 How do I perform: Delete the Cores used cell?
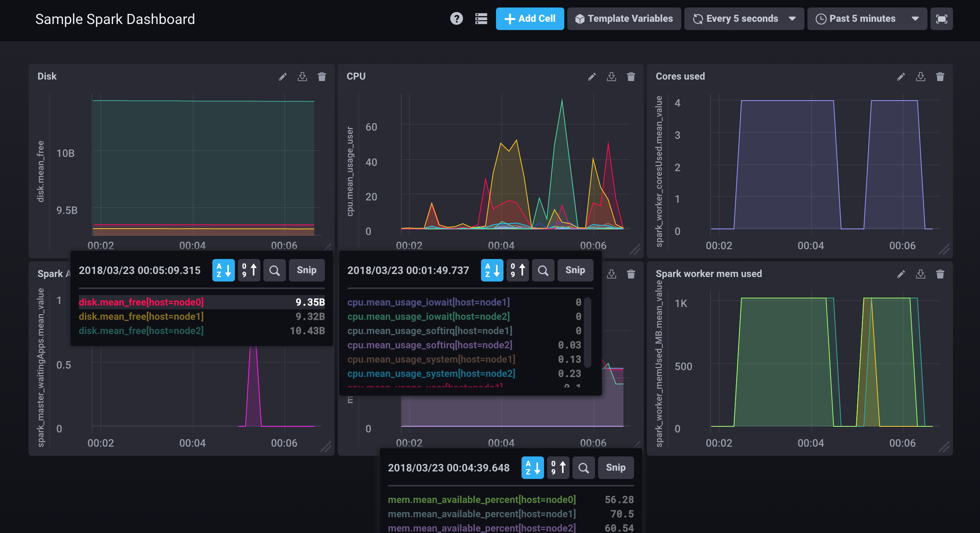[x=940, y=77]
